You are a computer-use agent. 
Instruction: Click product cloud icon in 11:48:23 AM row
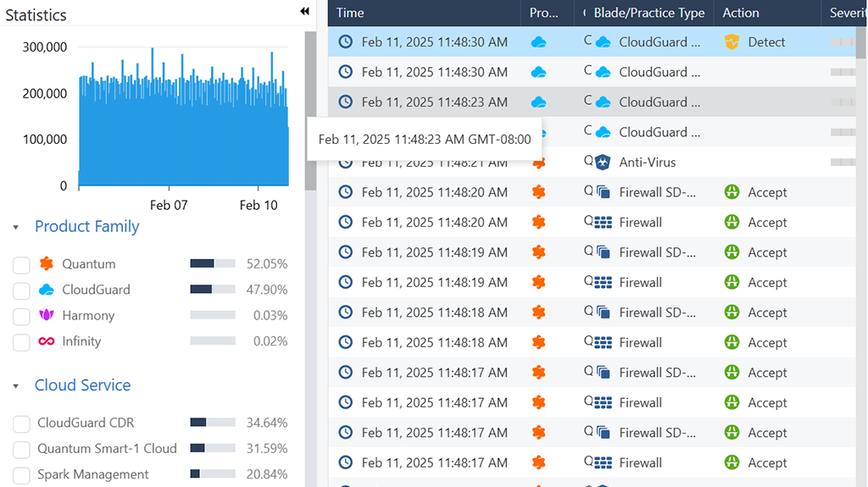click(538, 102)
